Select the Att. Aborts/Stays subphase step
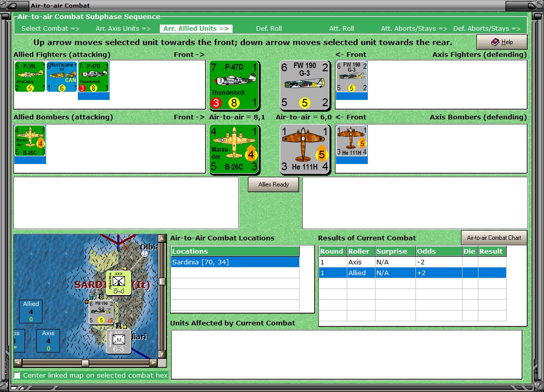 click(x=414, y=29)
